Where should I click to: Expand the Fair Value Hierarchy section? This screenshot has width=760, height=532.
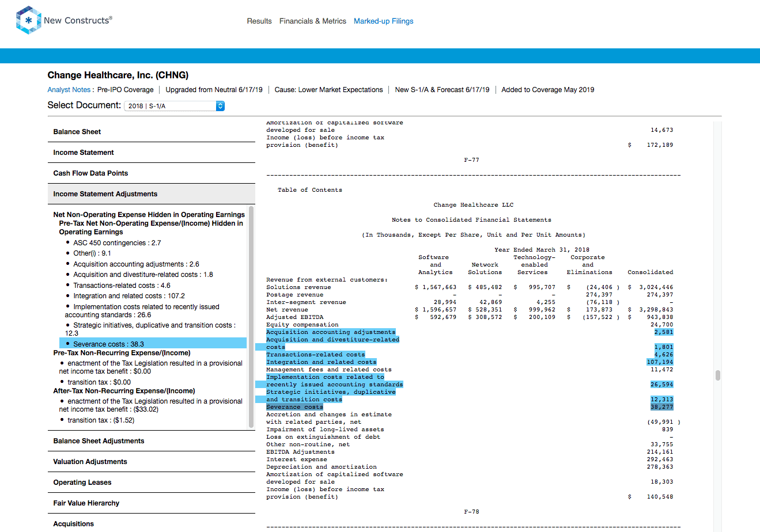(152, 503)
